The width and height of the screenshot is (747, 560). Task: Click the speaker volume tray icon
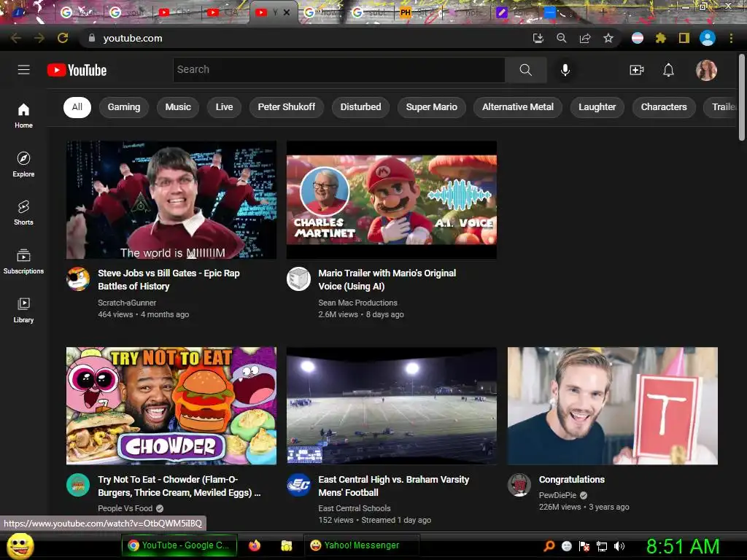click(x=619, y=546)
